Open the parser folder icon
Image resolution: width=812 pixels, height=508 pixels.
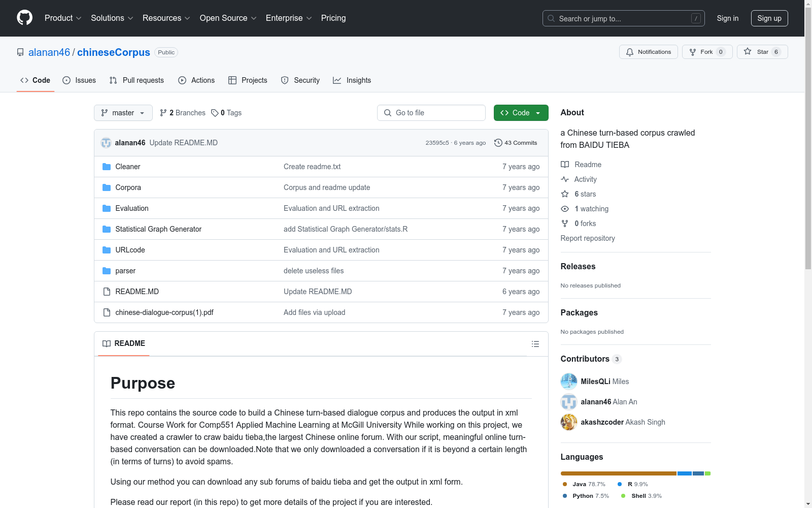[107, 271]
